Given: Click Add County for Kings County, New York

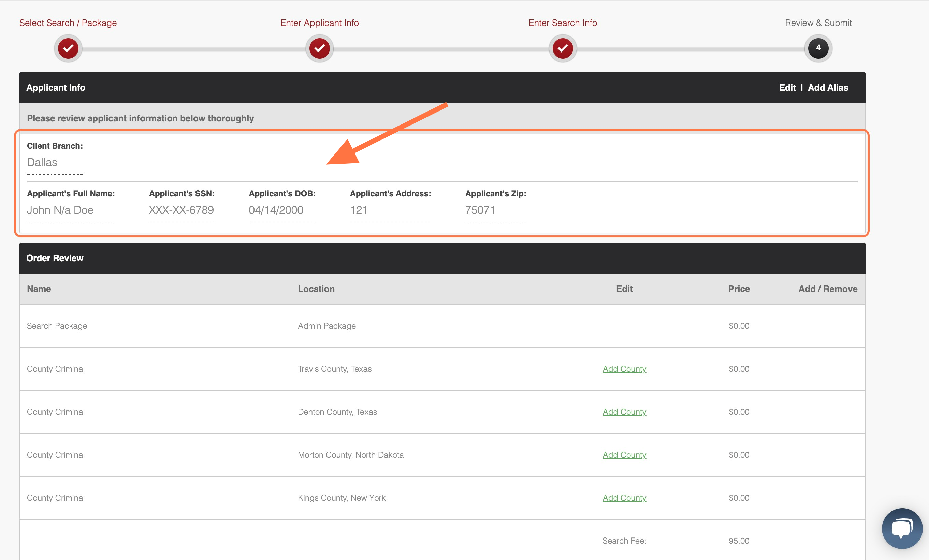Looking at the screenshot, I should [624, 498].
